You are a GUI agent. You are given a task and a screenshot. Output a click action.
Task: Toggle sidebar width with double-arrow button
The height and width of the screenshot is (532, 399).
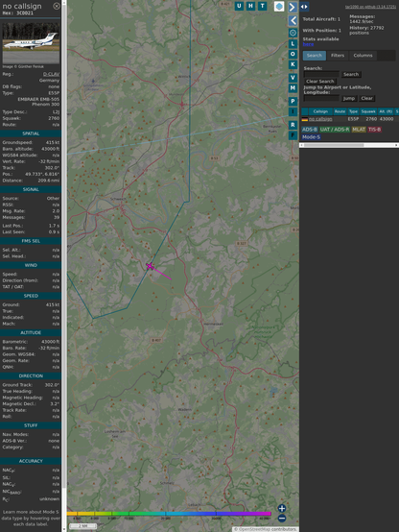[304, 7]
